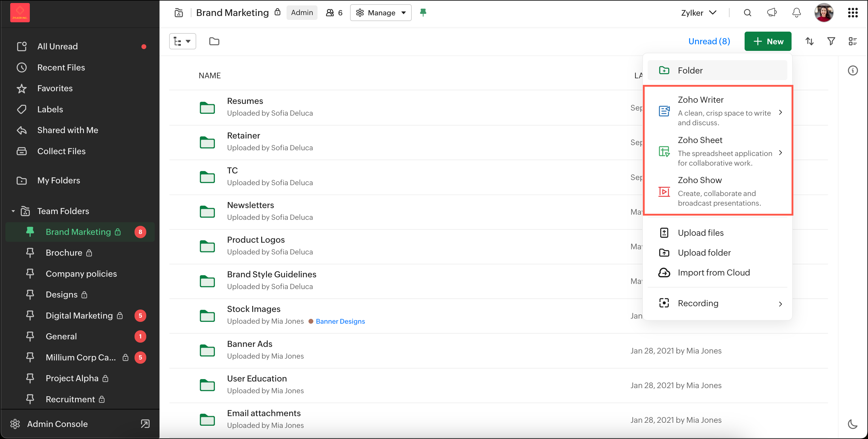Click the Zylker Inc. logo
The height and width of the screenshot is (439, 868).
tap(20, 13)
